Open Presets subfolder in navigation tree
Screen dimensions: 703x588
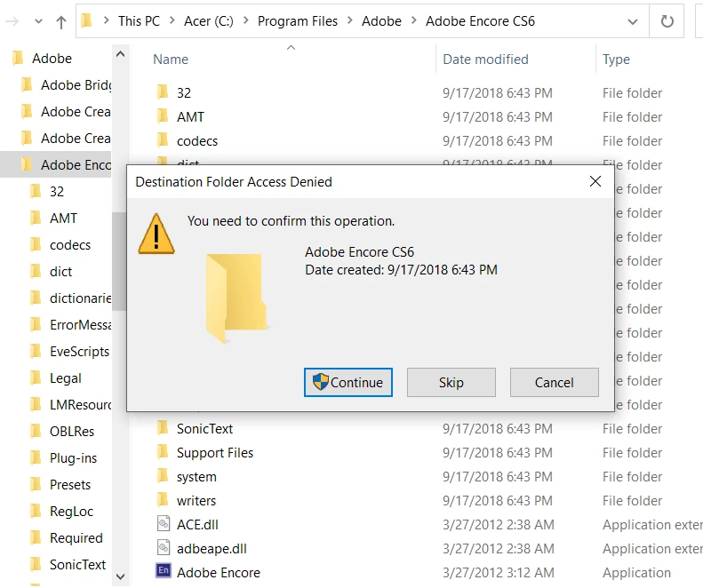[70, 484]
